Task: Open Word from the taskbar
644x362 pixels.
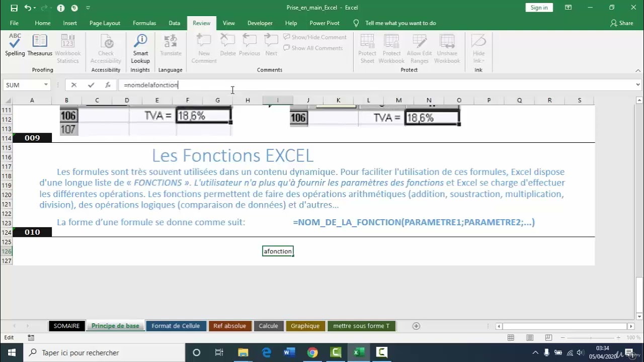Action: tap(290, 352)
